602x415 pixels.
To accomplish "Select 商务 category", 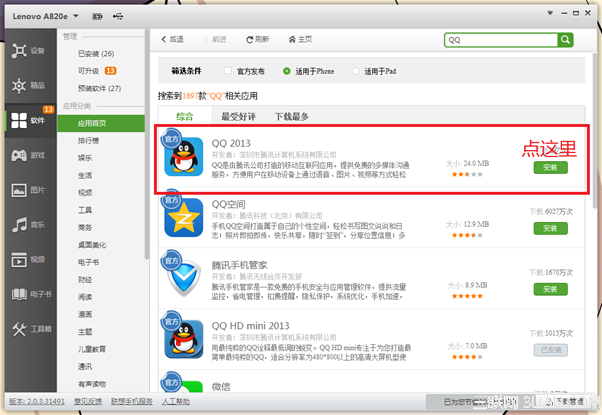I will (85, 228).
